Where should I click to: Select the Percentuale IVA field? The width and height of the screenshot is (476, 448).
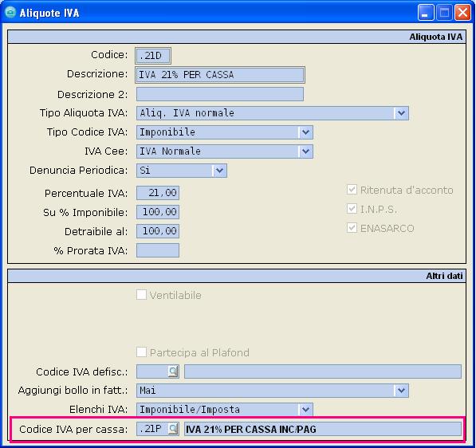click(158, 193)
